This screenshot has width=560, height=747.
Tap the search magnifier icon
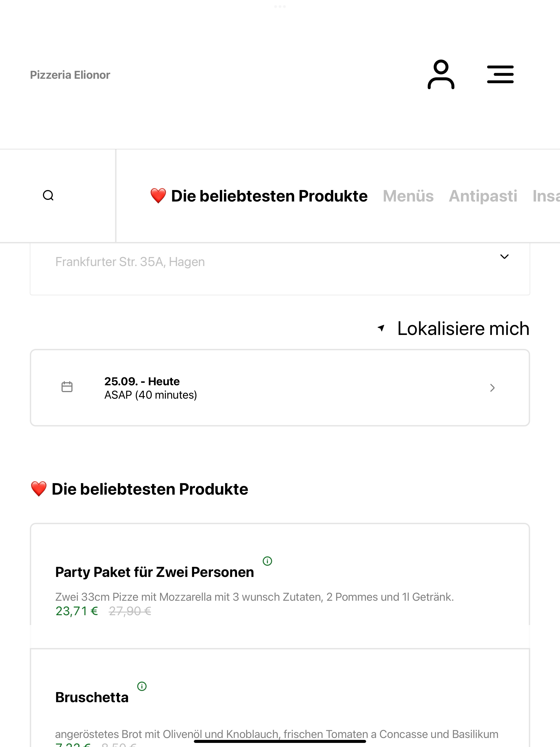(x=48, y=195)
